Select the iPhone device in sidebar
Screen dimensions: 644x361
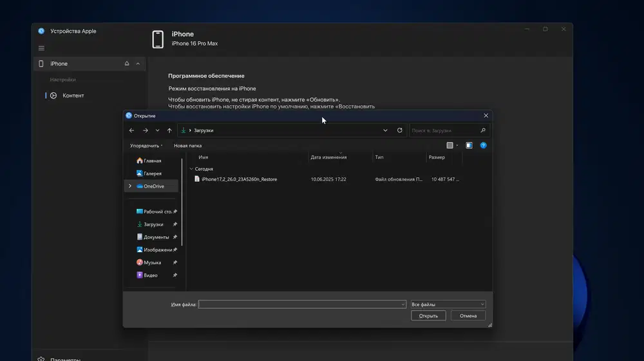coord(90,64)
